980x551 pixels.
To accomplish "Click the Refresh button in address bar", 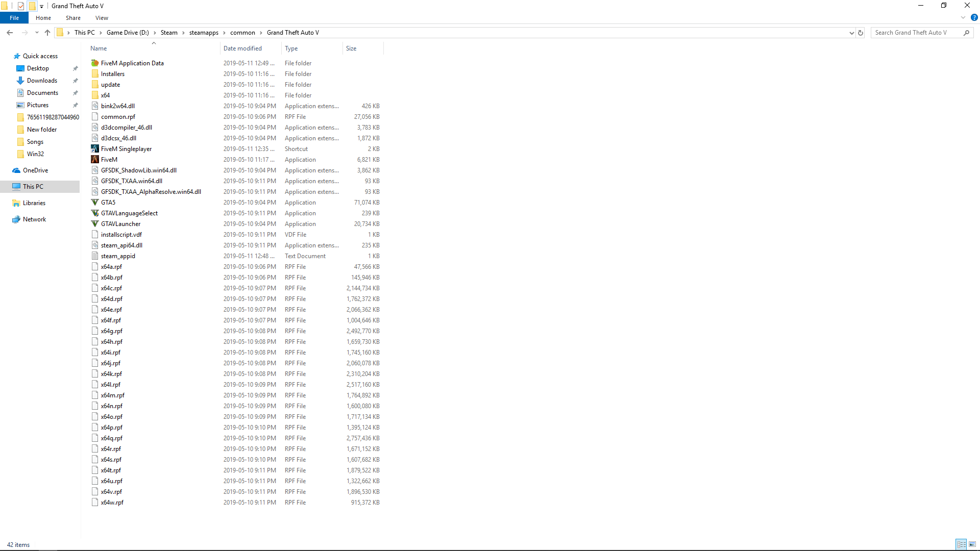I will pyautogui.click(x=861, y=33).
